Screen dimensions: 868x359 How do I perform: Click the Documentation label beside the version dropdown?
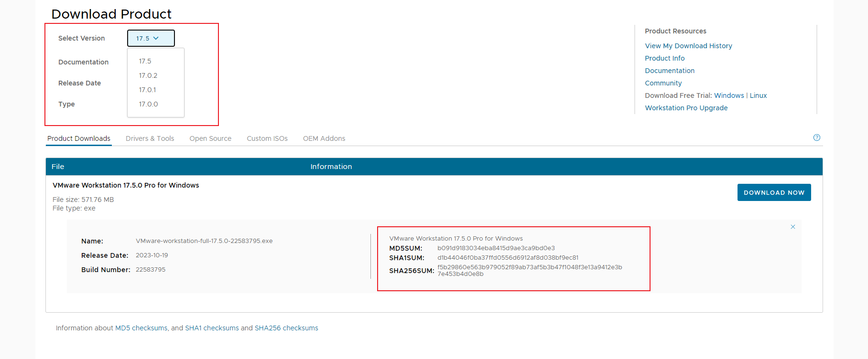pyautogui.click(x=84, y=62)
